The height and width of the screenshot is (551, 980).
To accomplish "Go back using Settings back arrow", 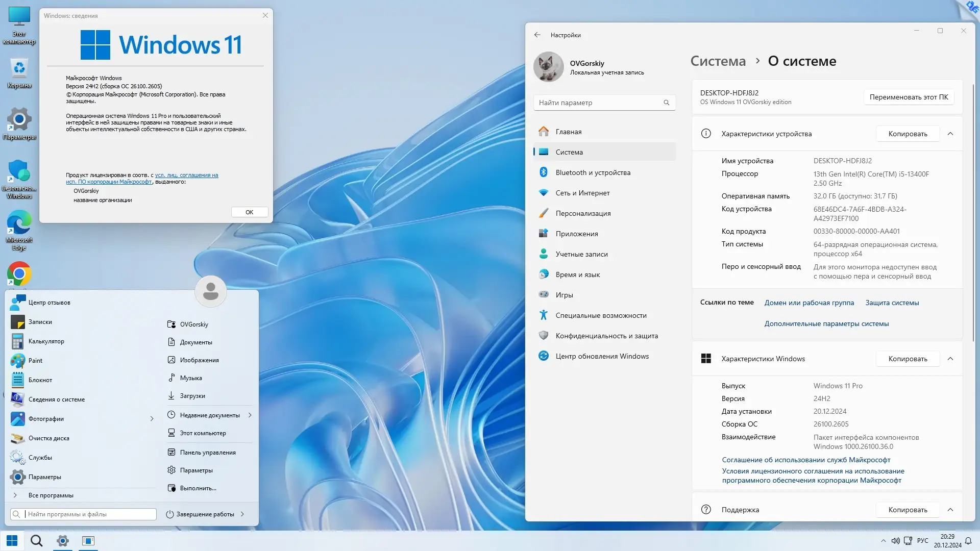I will (537, 35).
